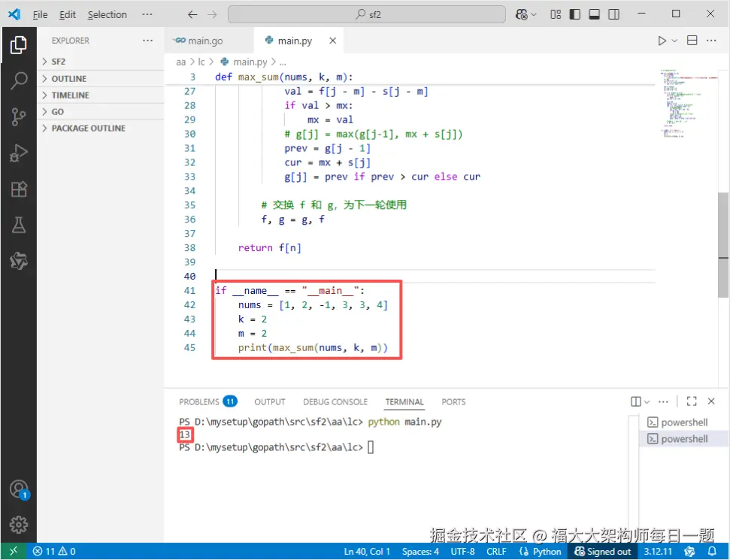
Task: Open the notifications bell
Action: click(x=712, y=552)
